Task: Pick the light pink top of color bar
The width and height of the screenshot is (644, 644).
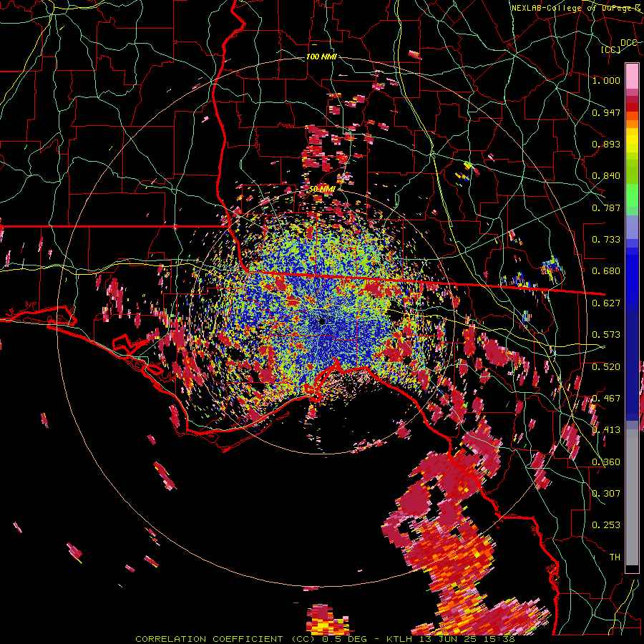Action: [x=632, y=76]
